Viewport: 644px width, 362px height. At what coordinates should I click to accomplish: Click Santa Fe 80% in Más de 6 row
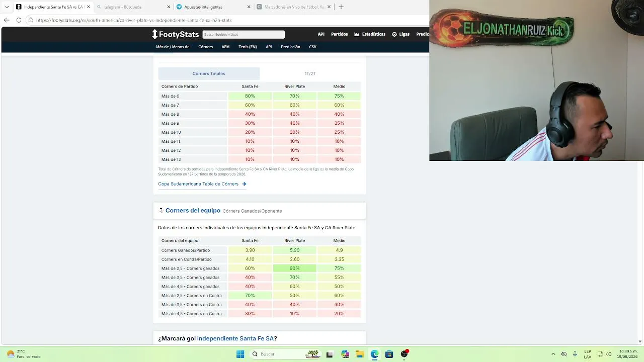pos(250,96)
